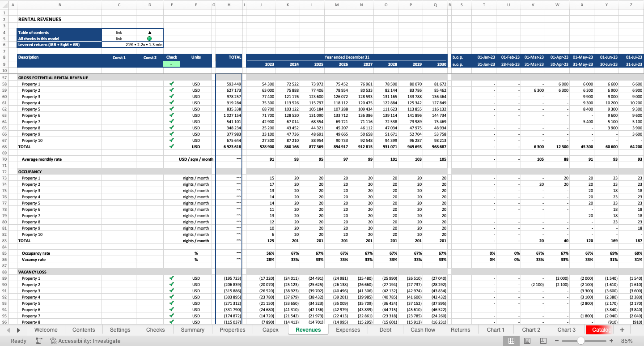Screen dimensions: 644x346
Task: Click the VACANCY LOSS section heading
Action: coord(32,272)
